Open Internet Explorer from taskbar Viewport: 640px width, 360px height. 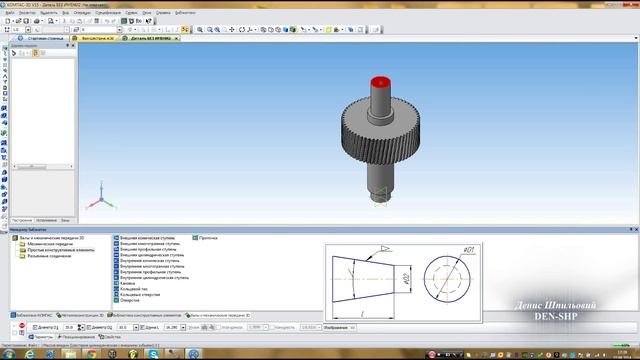tap(29, 354)
